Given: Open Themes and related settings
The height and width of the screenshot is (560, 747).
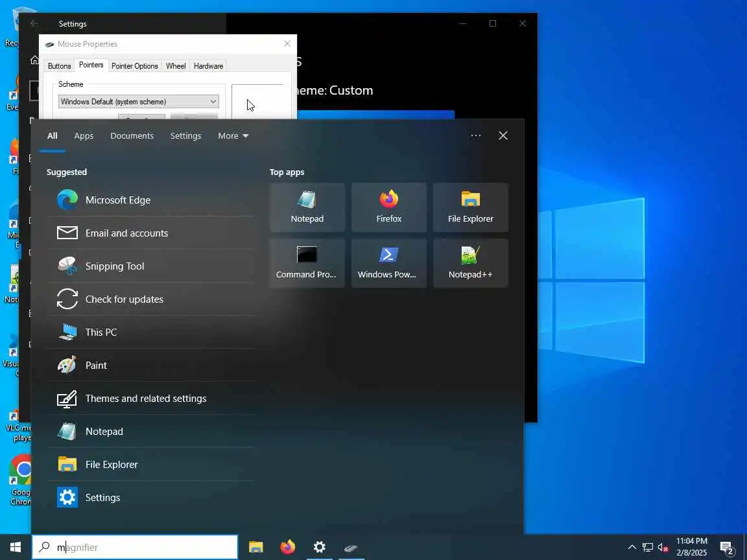Looking at the screenshot, I should pyautogui.click(x=150, y=398).
